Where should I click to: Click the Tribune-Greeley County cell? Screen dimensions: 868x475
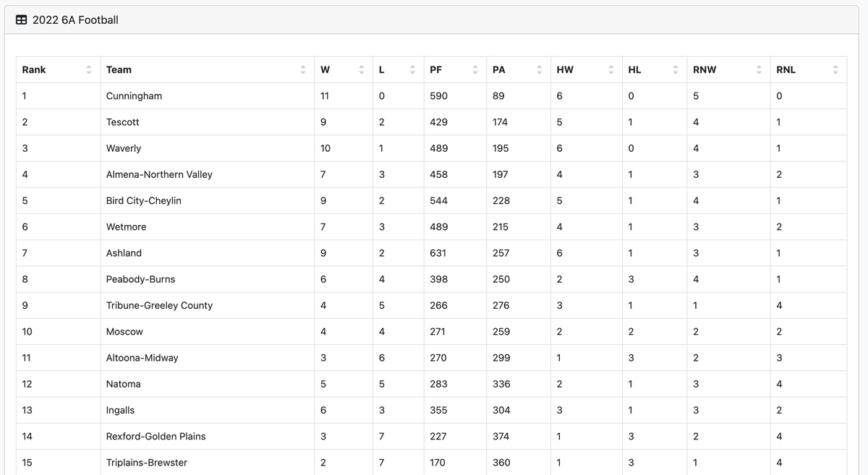pos(207,305)
